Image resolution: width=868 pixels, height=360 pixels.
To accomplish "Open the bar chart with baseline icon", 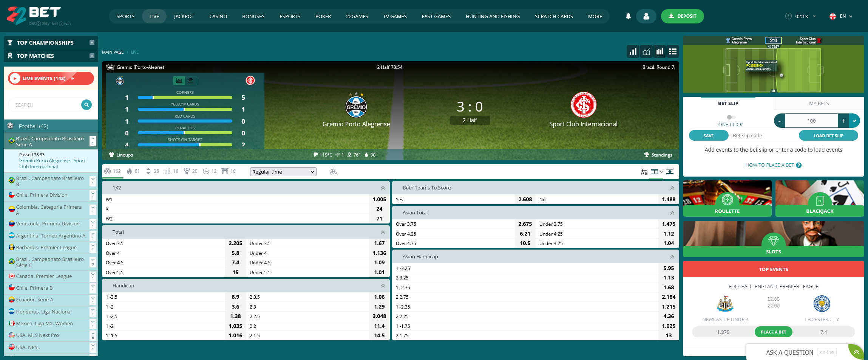I will (659, 51).
